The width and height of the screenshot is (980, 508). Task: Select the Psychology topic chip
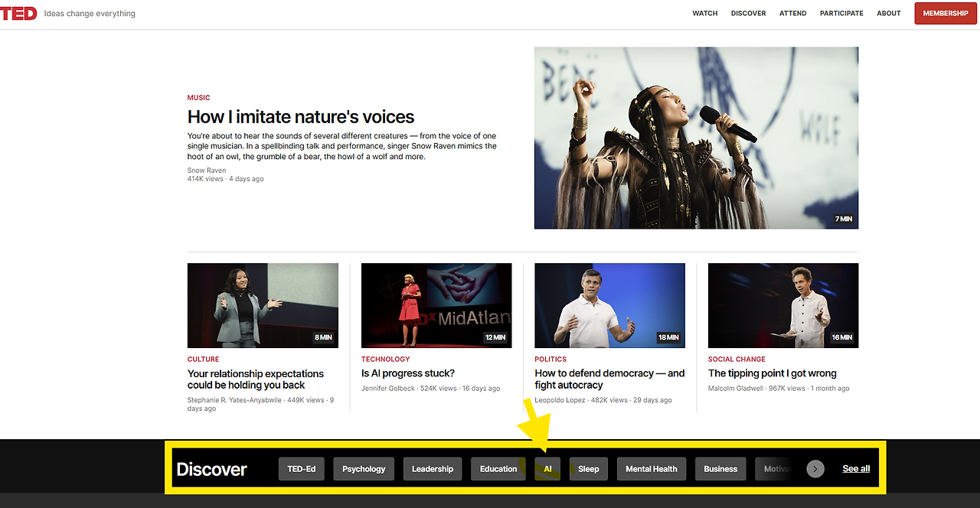pyautogui.click(x=364, y=469)
